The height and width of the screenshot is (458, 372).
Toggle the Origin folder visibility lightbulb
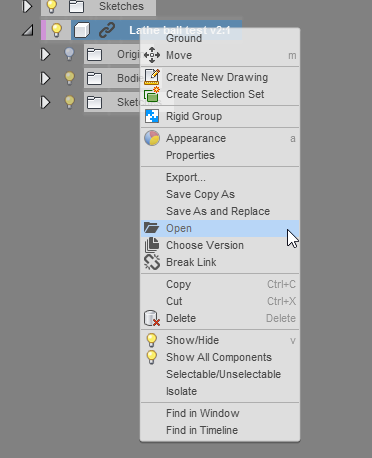point(69,54)
